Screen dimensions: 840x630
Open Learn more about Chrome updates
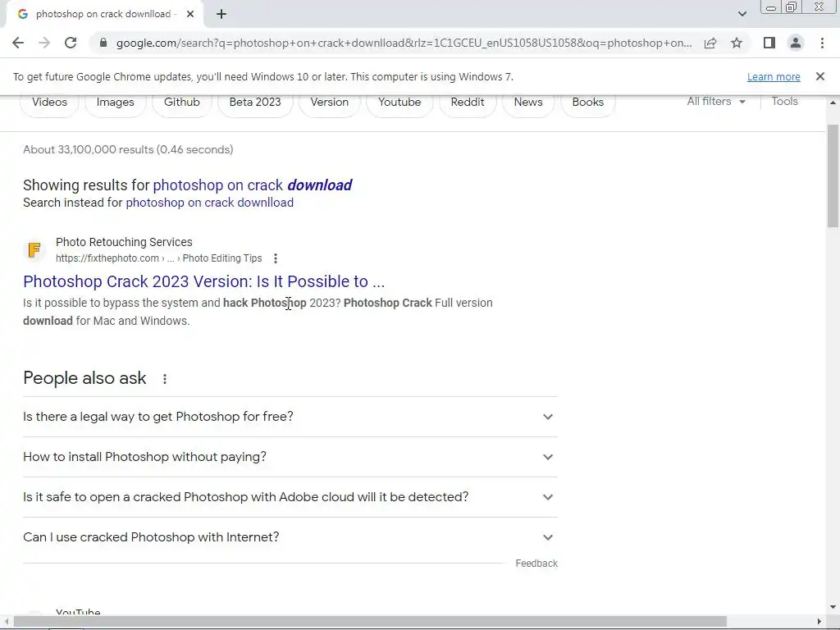(774, 76)
